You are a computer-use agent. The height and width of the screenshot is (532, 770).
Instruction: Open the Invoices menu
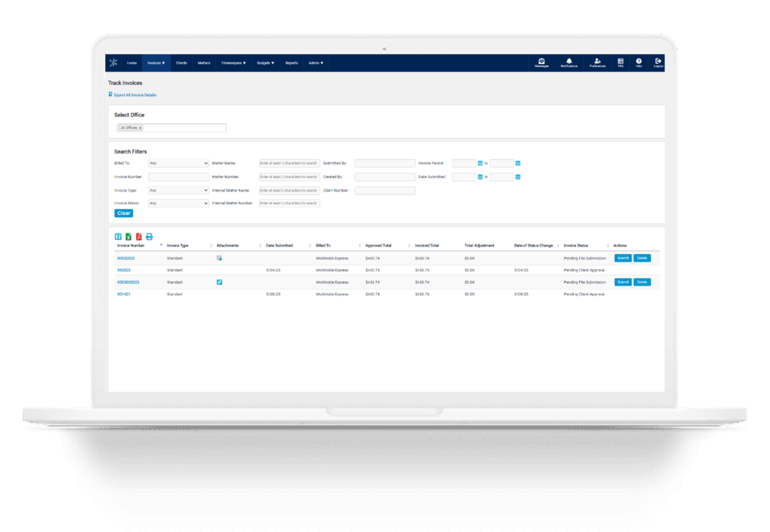[x=156, y=63]
